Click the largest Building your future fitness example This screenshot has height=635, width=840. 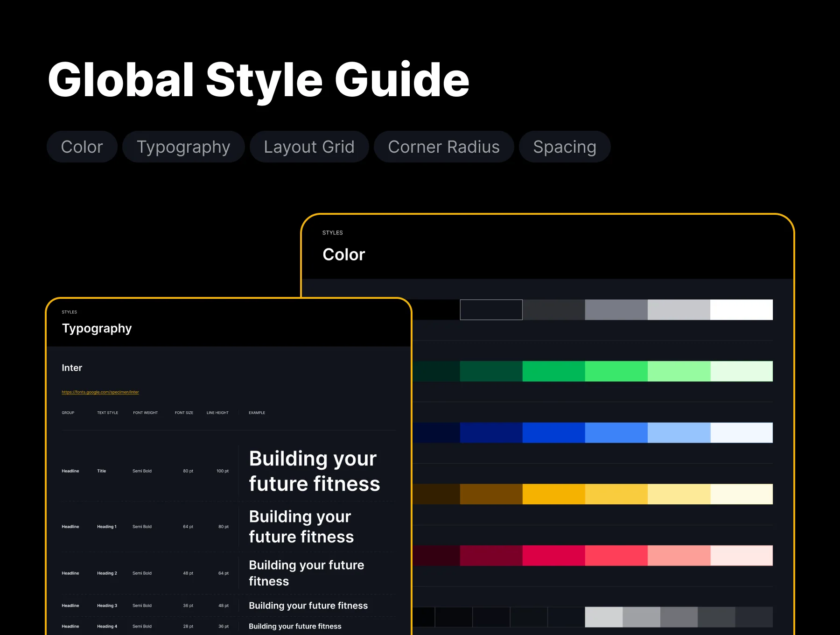(315, 471)
